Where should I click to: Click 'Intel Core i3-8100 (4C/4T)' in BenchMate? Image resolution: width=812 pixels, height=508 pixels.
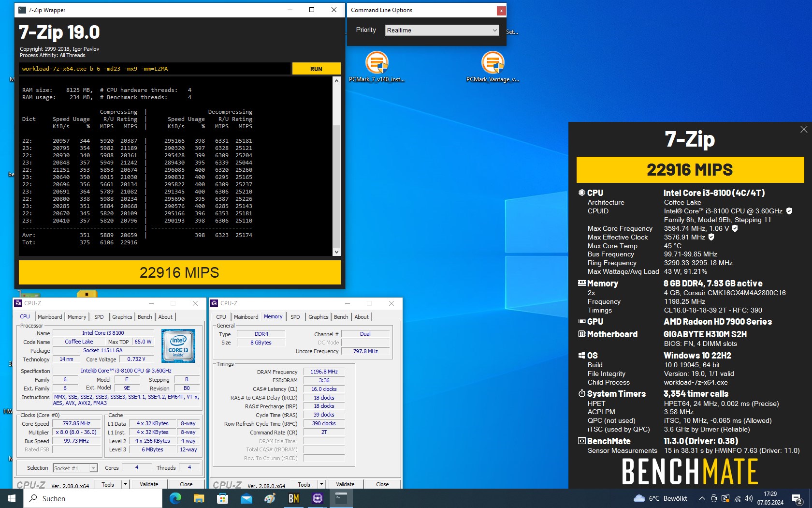(714, 193)
